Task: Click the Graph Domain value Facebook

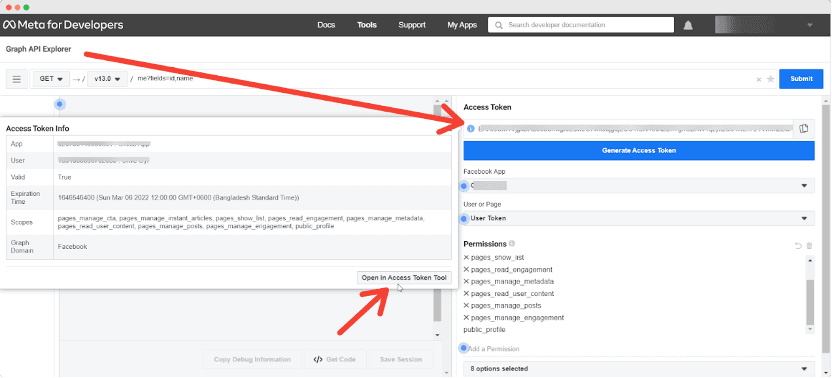Action: (x=72, y=247)
